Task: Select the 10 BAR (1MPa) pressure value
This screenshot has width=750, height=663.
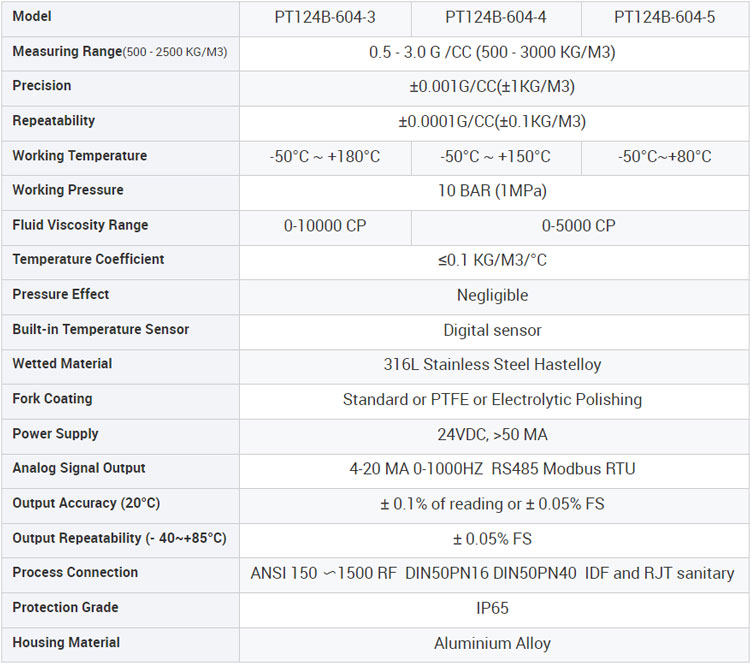Action: (492, 191)
